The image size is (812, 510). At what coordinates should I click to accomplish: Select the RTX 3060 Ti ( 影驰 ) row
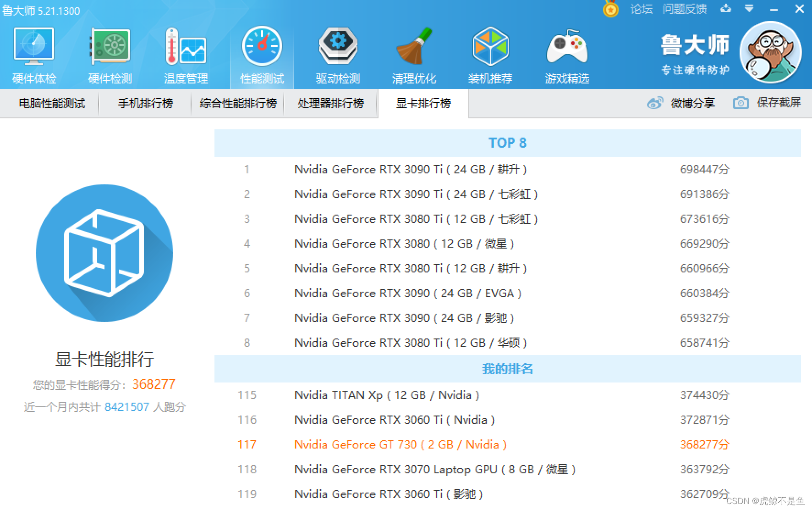pos(508,494)
